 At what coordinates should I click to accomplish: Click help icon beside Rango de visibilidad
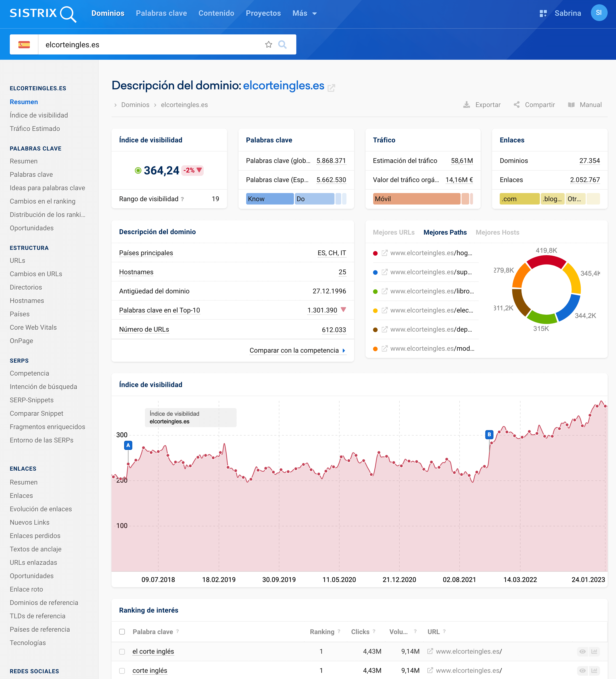coord(182,199)
